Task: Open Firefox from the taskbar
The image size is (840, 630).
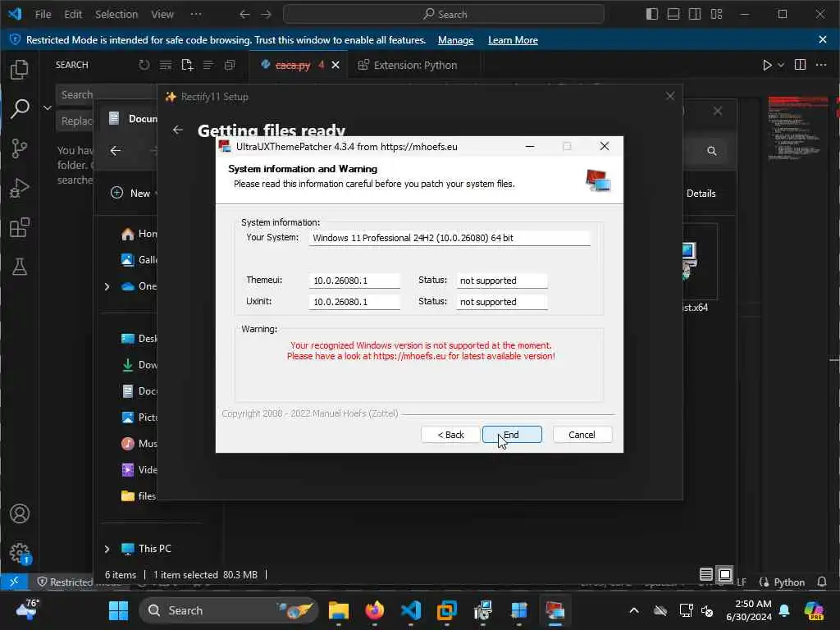Action: pos(374,610)
